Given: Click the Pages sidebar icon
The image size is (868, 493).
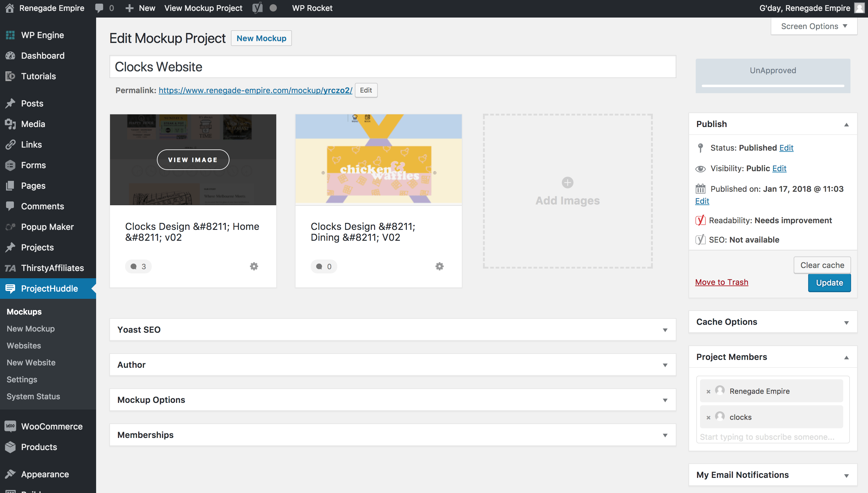Looking at the screenshot, I should pos(10,185).
